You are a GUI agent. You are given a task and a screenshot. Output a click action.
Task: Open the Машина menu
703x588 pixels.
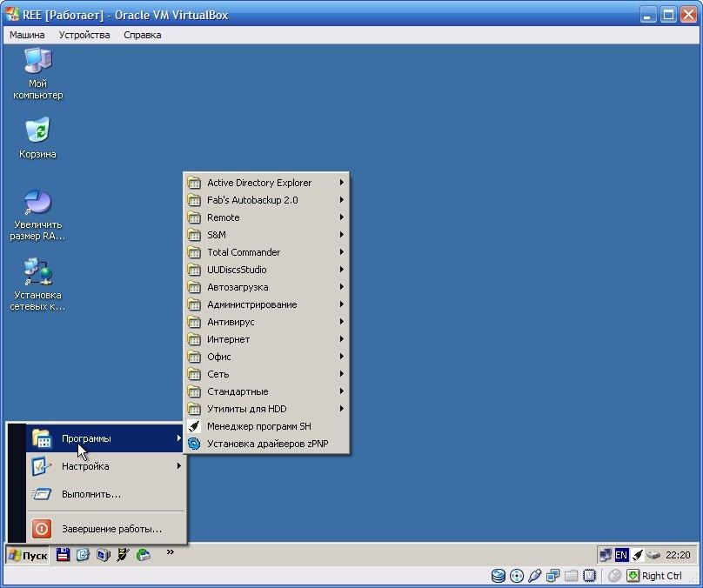coord(27,35)
